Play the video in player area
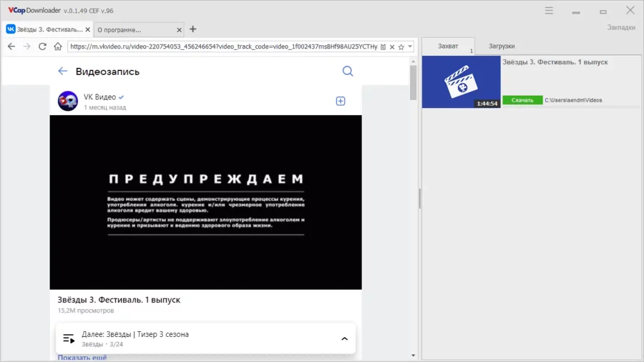The width and height of the screenshot is (644, 362). pos(206,202)
